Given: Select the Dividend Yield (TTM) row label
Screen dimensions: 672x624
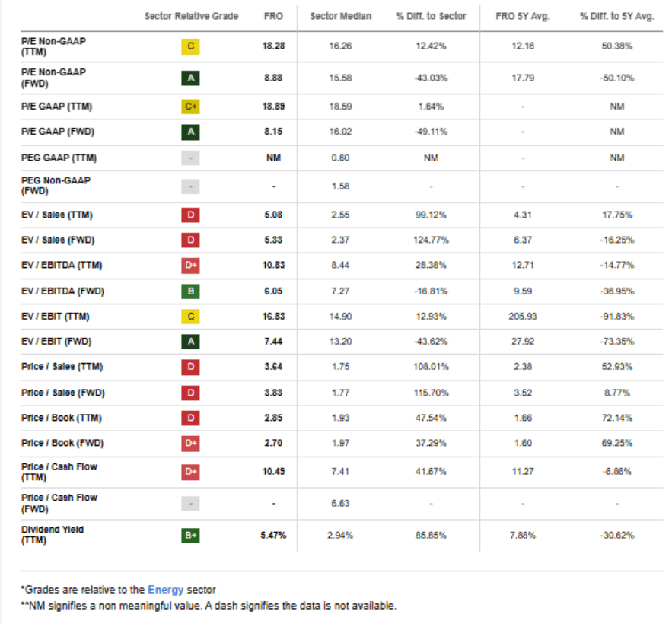Looking at the screenshot, I should [53, 535].
